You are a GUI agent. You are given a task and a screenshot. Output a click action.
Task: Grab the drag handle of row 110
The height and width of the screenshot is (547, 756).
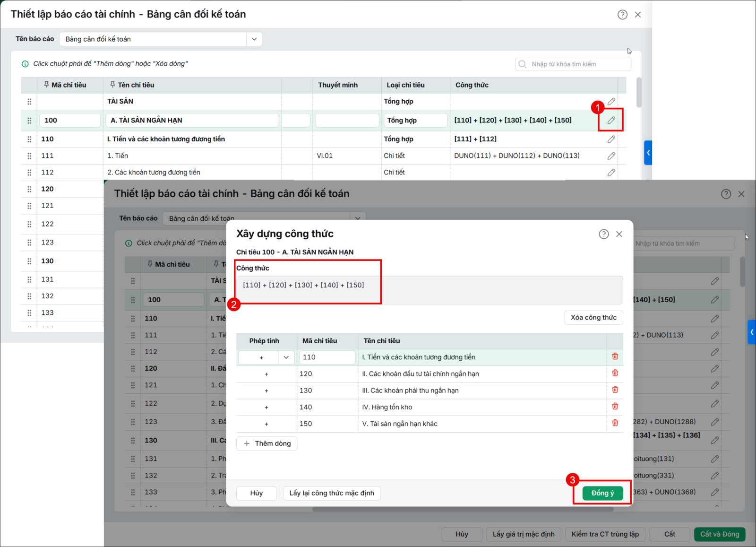29,139
